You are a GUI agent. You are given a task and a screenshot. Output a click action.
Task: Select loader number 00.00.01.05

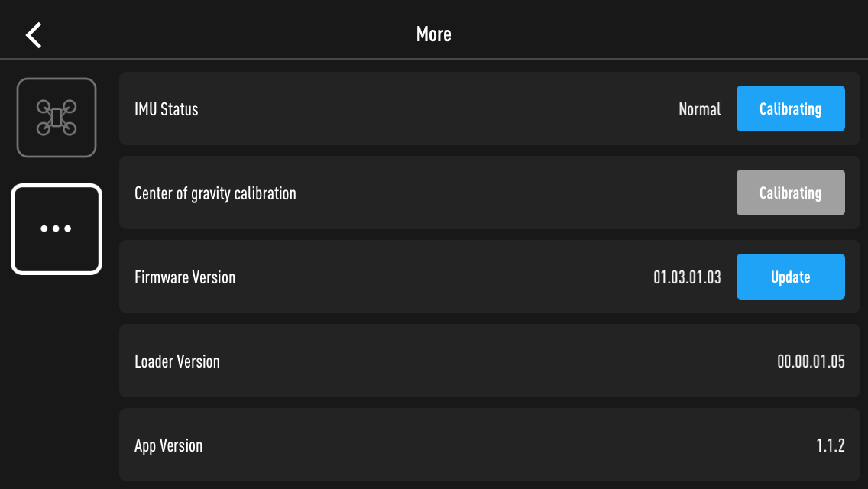(811, 361)
